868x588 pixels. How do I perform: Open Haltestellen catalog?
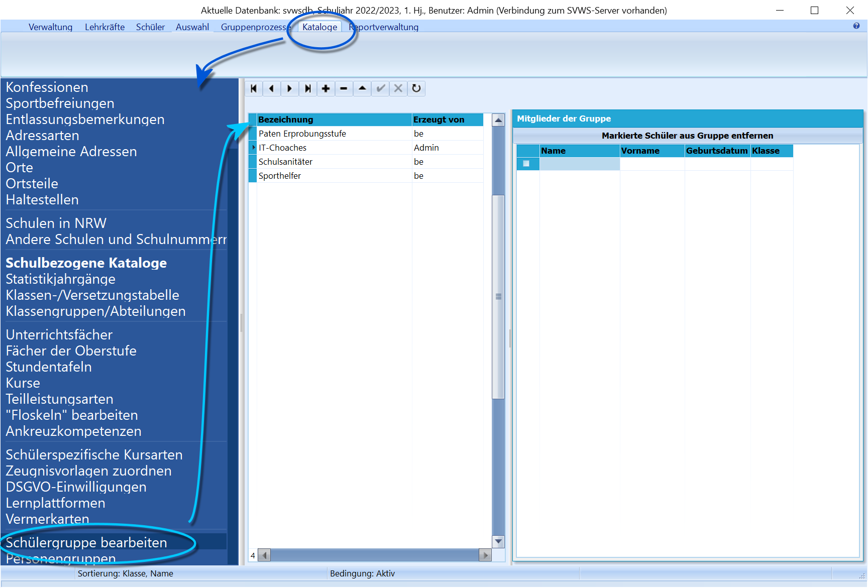pos(42,200)
